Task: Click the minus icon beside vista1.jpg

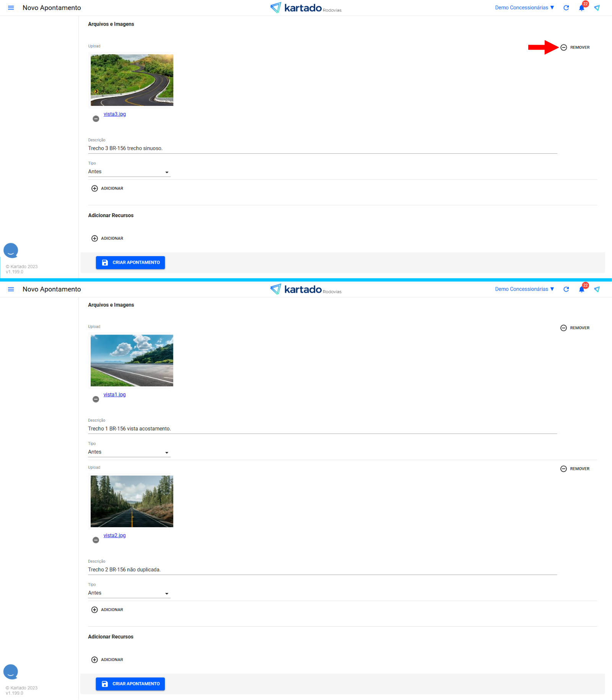Action: (96, 399)
